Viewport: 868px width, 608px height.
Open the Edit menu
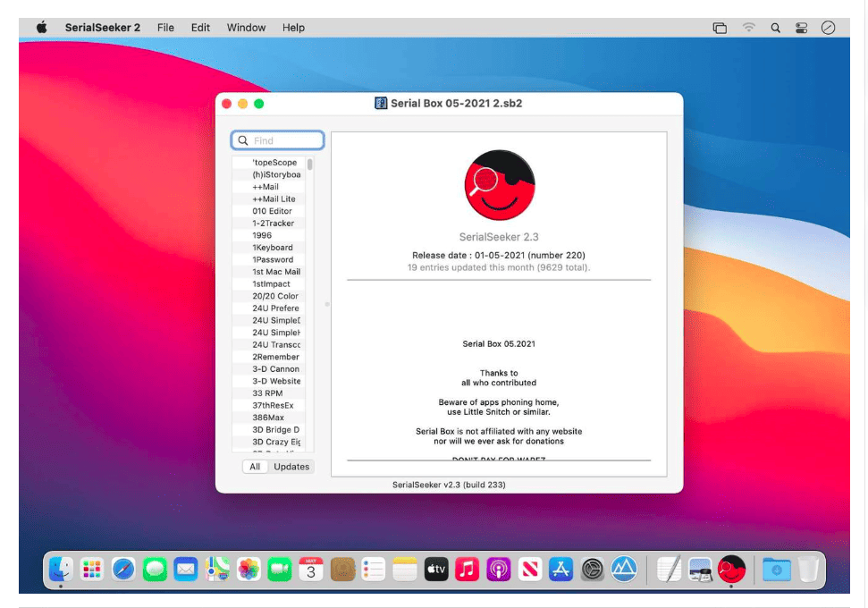(x=200, y=28)
